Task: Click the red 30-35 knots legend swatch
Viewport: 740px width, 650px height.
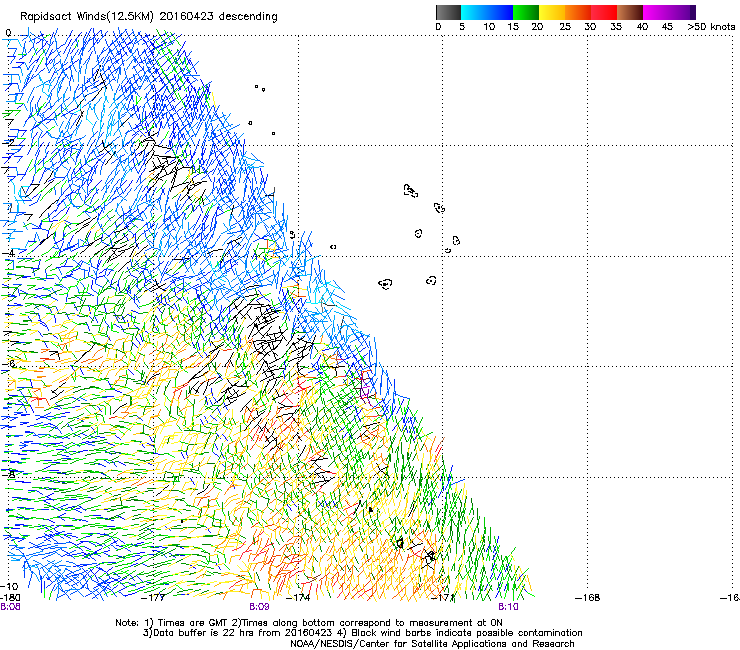Action: tap(604, 12)
